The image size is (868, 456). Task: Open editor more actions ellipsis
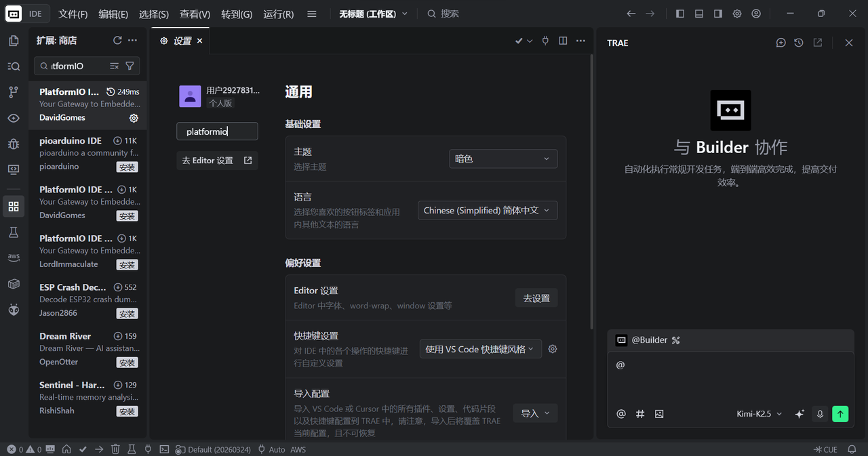tap(580, 41)
